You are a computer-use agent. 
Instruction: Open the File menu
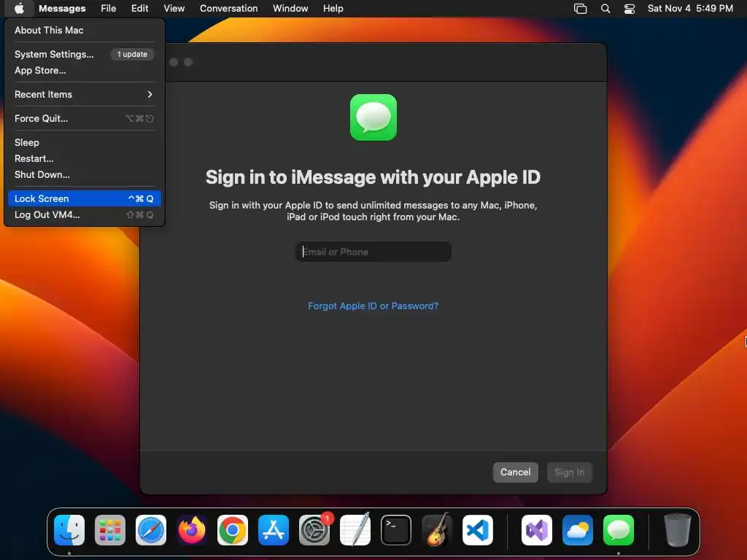point(108,9)
